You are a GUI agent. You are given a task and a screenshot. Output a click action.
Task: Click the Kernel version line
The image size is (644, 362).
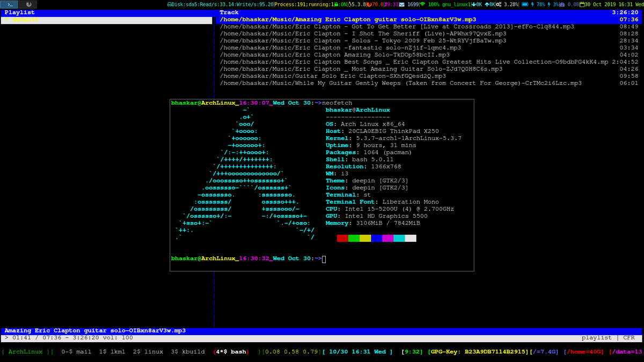pos(393,138)
